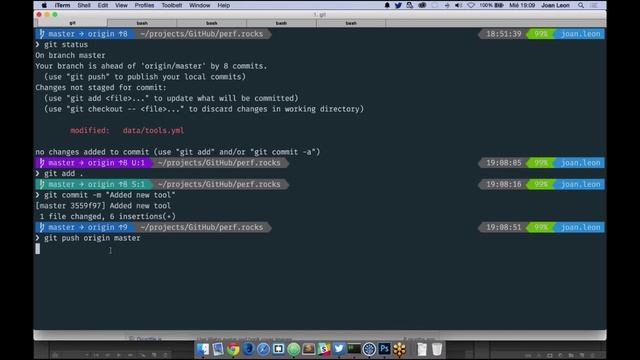
Task: Click the Twitter icon in menu bar
Action: tap(398, 5)
